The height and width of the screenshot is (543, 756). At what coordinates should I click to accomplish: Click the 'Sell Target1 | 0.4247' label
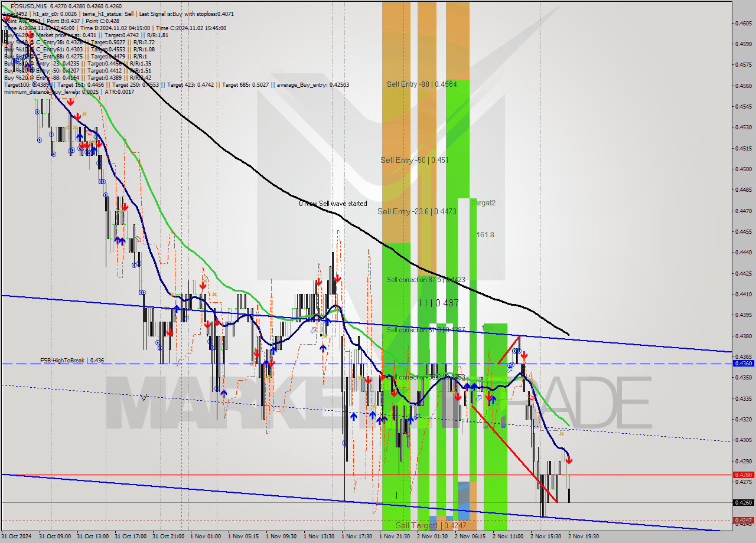pos(431,525)
